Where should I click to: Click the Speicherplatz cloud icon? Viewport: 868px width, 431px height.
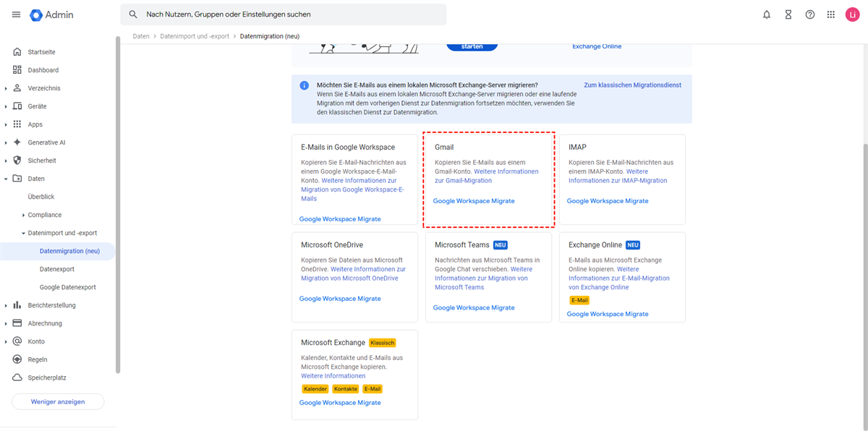[x=17, y=377]
